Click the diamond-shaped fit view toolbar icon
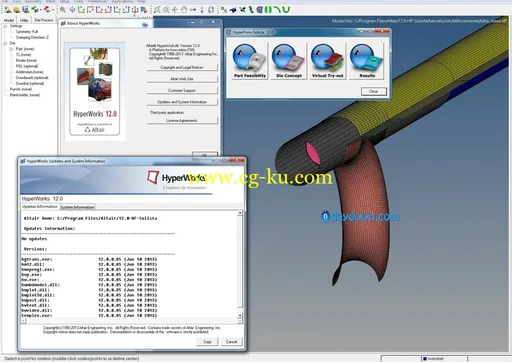This screenshot has width=512, height=362. pos(72,10)
